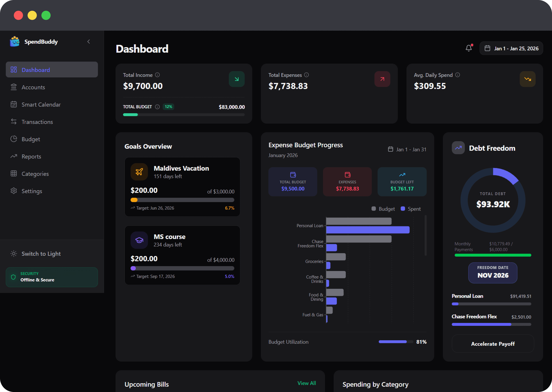The height and width of the screenshot is (392, 552).
Task: Click the airplane icon on Maldives Vacation goal
Action: point(139,172)
